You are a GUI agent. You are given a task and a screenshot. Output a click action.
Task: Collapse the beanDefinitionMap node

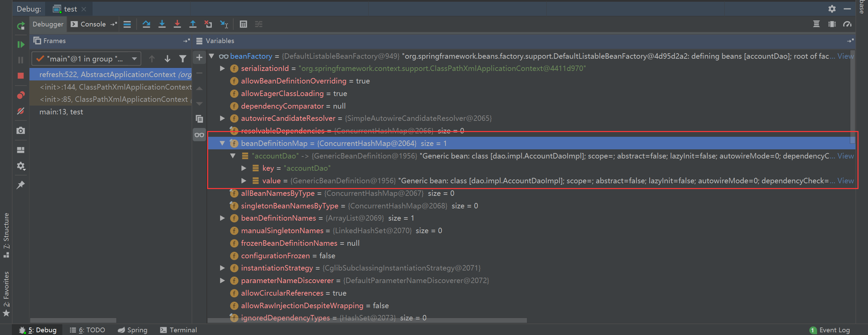point(222,143)
